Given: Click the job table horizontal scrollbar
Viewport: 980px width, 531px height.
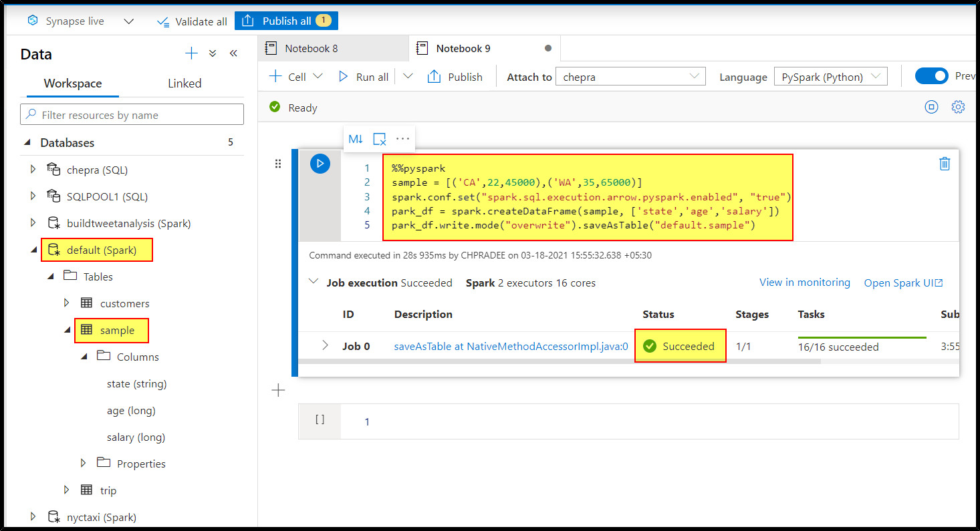Looking at the screenshot, I should (558, 361).
